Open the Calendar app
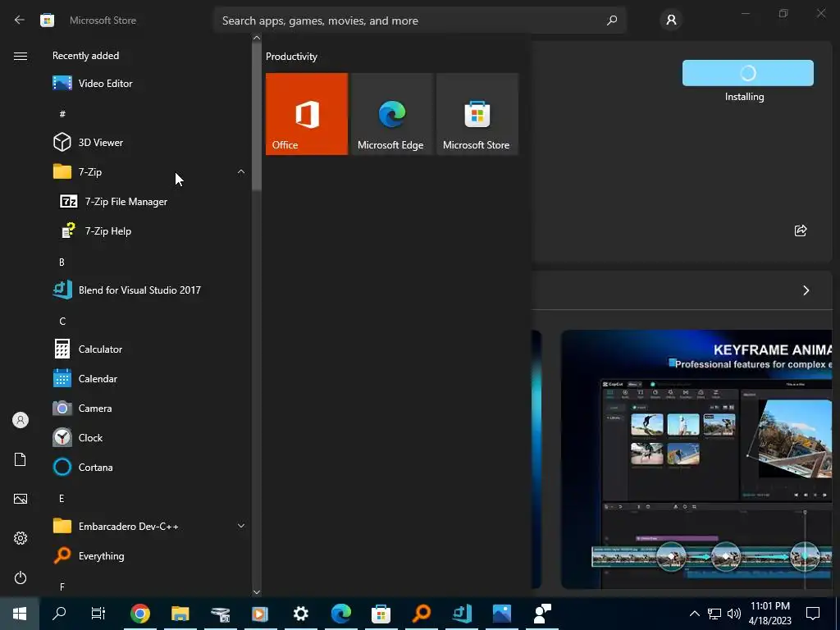This screenshot has height=630, width=840. [x=150, y=379]
